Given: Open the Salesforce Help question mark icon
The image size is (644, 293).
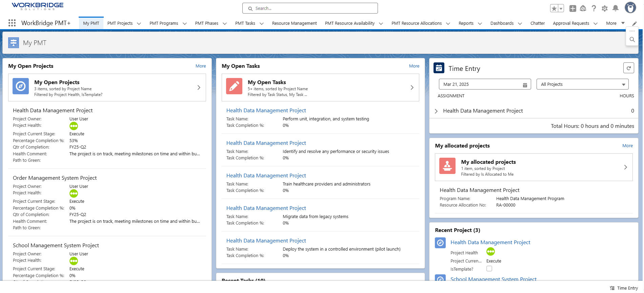Looking at the screenshot, I should tap(594, 8).
